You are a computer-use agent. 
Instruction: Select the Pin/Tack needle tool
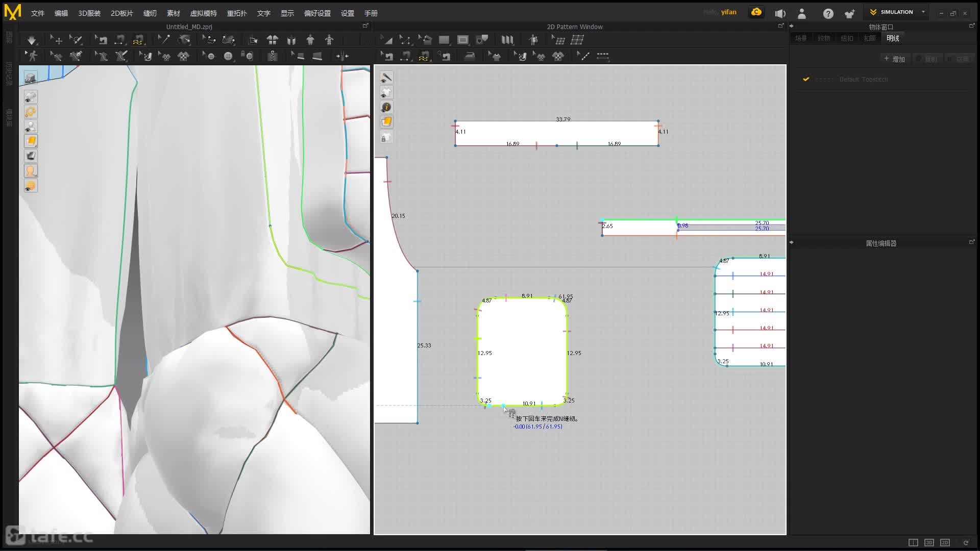pos(164,40)
